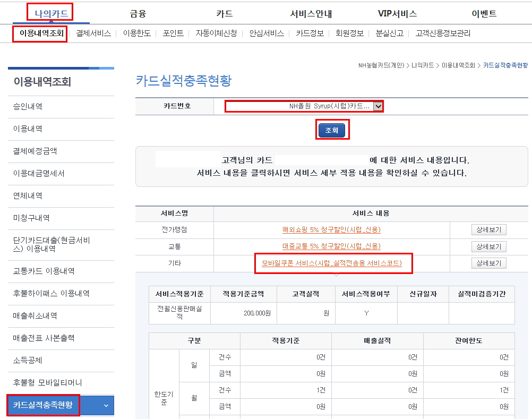Viewport: 532px width, 419px height.
Task: Select 승인내역 in the sidebar
Action: [x=28, y=106]
